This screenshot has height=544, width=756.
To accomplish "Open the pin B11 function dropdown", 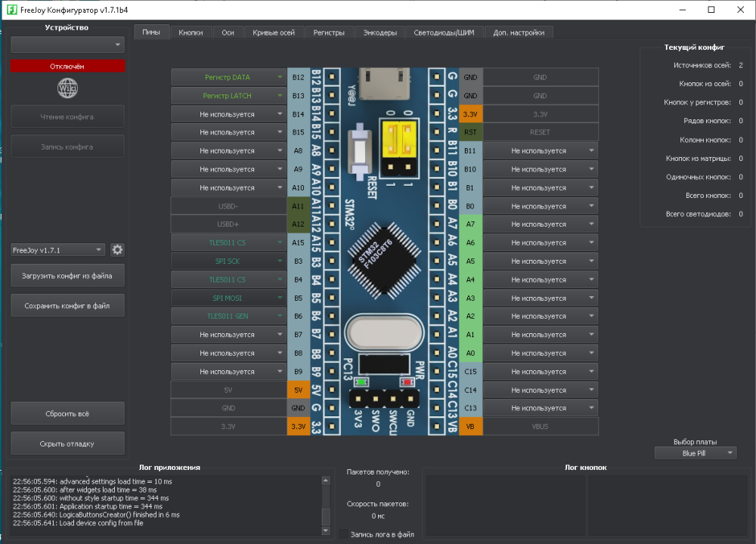I will point(540,151).
